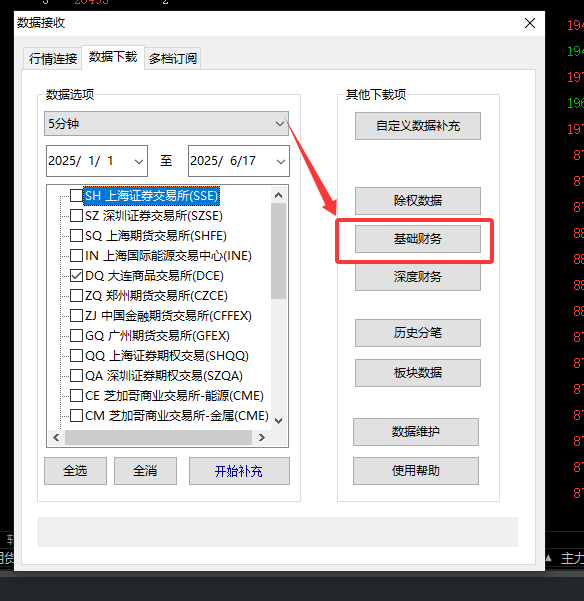This screenshot has width=584, height=601.
Task: Select SH 上海证券交易所(SSE) row label
Action: pos(151,195)
